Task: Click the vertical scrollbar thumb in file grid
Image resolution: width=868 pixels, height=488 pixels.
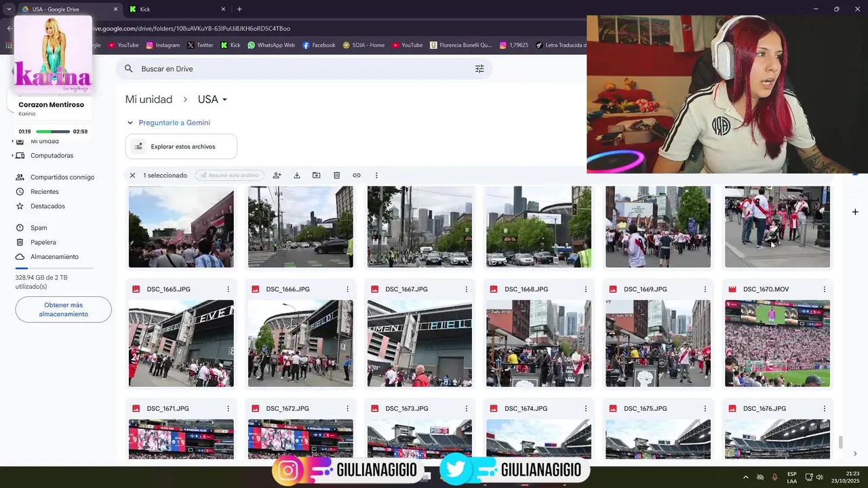Action: point(841,442)
